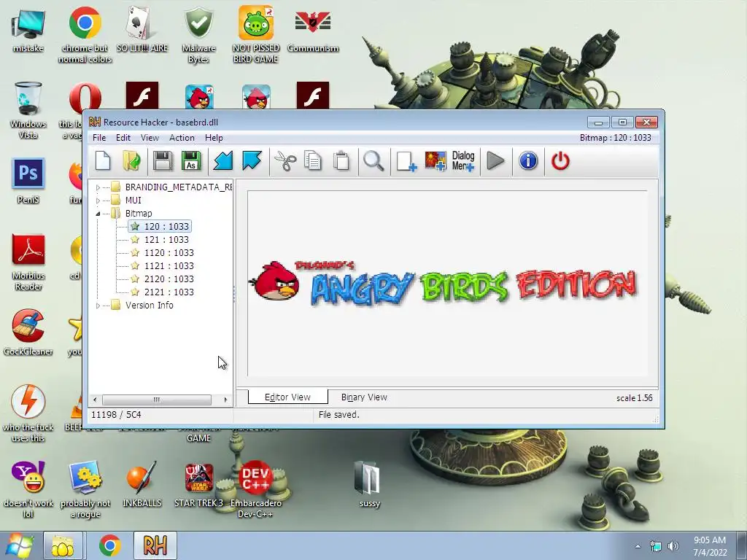Click the volume speaker tray icon
The width and height of the screenshot is (747, 560).
coord(673,546)
